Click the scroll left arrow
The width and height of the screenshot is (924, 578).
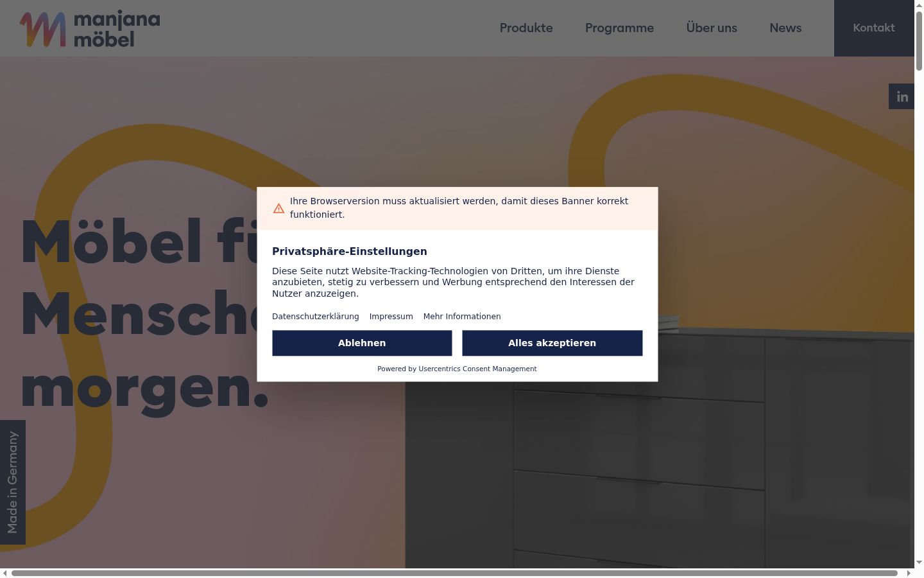(4, 573)
